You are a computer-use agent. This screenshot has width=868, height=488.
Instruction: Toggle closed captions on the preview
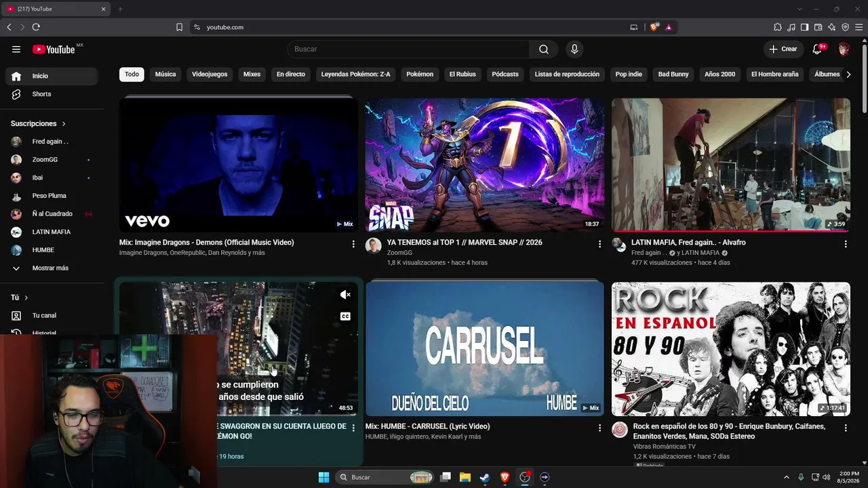point(345,317)
